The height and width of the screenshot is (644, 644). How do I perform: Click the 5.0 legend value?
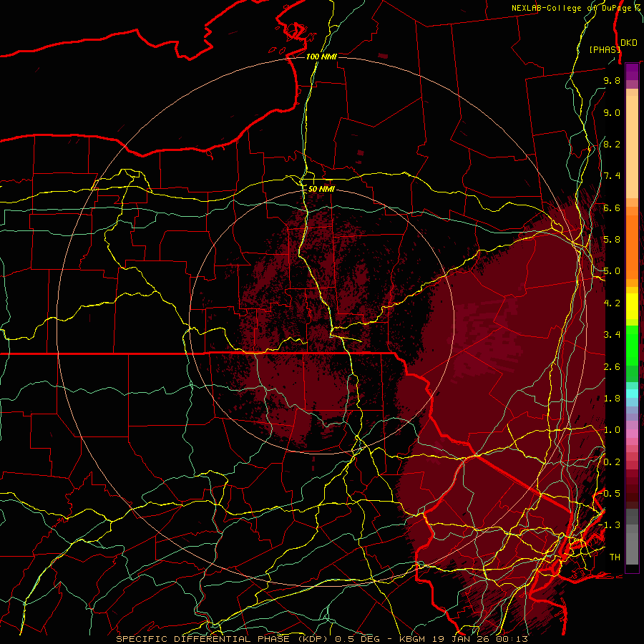tap(612, 271)
